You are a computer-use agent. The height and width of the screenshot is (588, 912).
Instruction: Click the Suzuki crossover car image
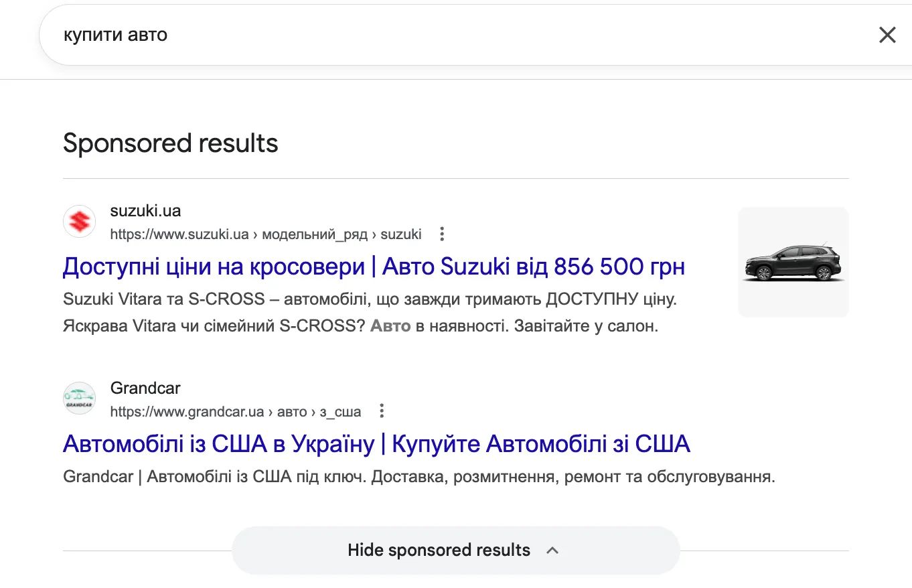coord(792,261)
